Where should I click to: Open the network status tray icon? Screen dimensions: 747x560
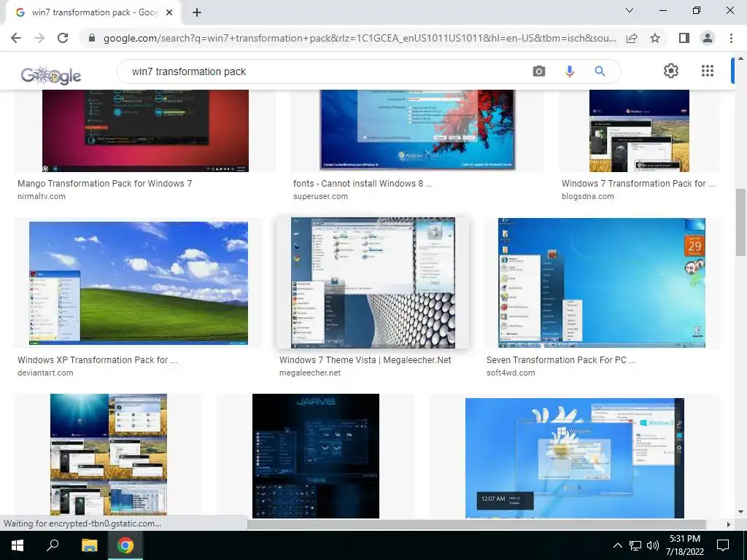[635, 545]
